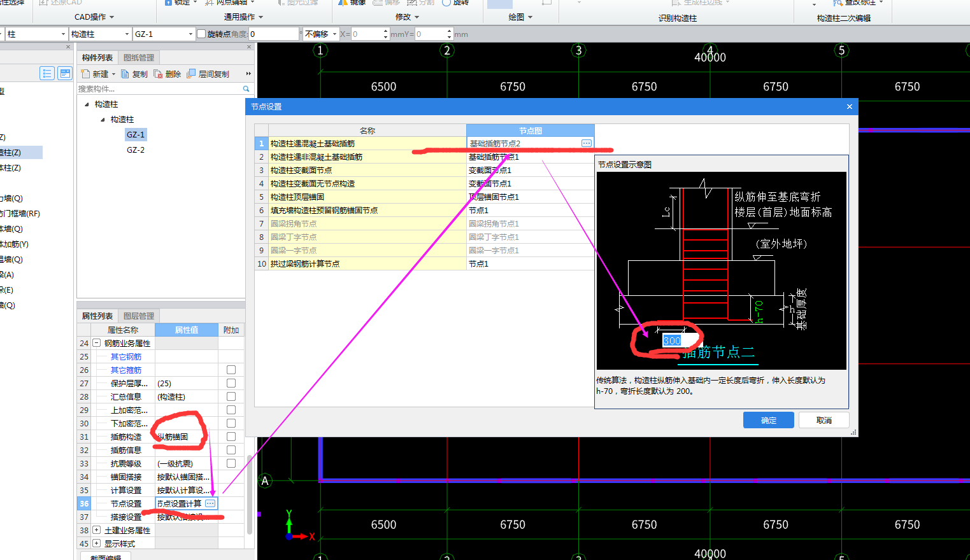Select GZ-2 in component tree
Viewport: 970px width, 560px height.
(136, 150)
